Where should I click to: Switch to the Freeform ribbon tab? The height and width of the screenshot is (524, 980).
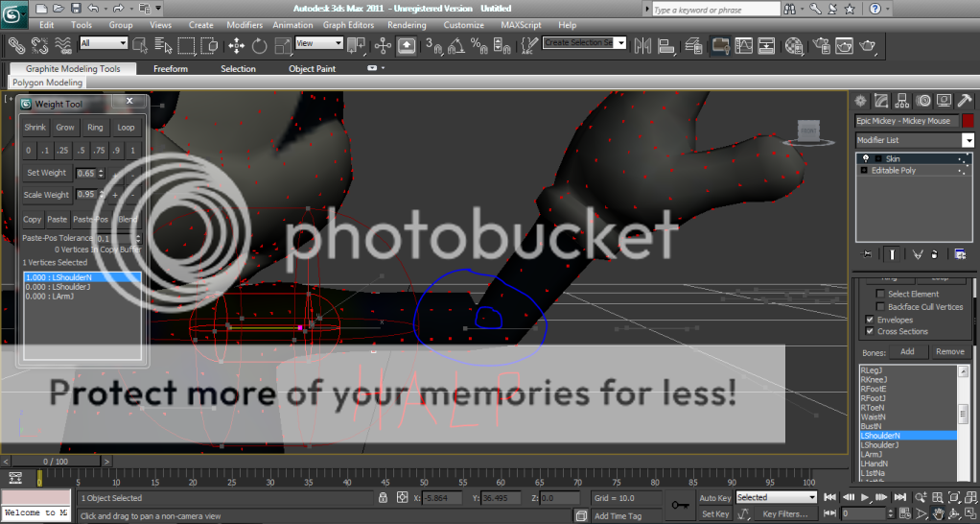click(171, 69)
